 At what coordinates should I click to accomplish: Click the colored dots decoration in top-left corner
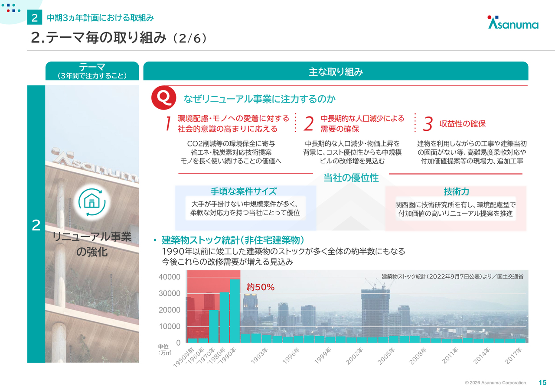tap(11, 7)
